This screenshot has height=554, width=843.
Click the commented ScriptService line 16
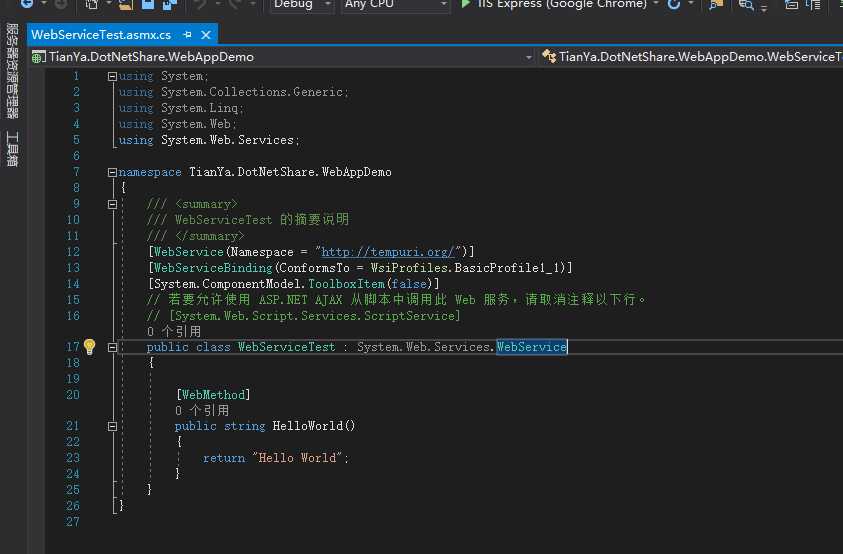tap(304, 316)
